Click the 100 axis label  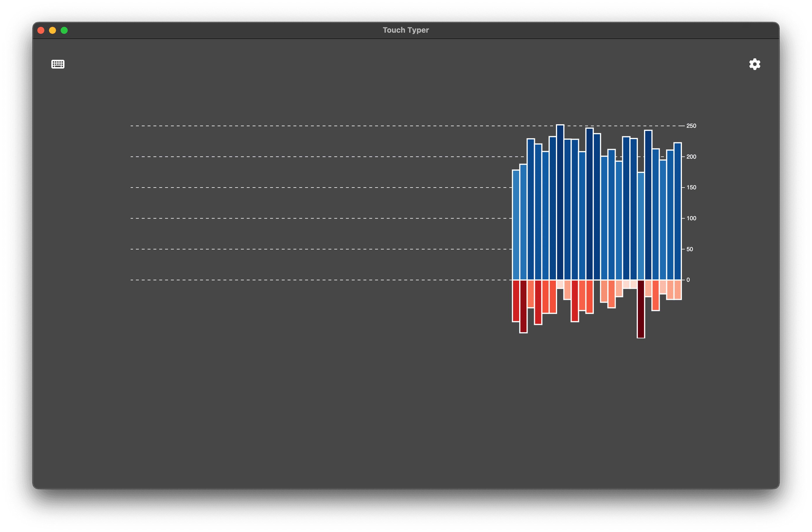[x=691, y=218]
